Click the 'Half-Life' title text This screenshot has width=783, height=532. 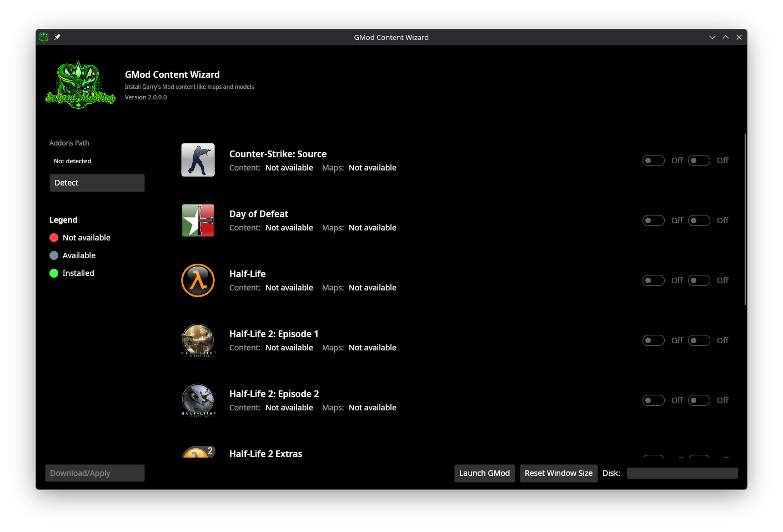(248, 274)
